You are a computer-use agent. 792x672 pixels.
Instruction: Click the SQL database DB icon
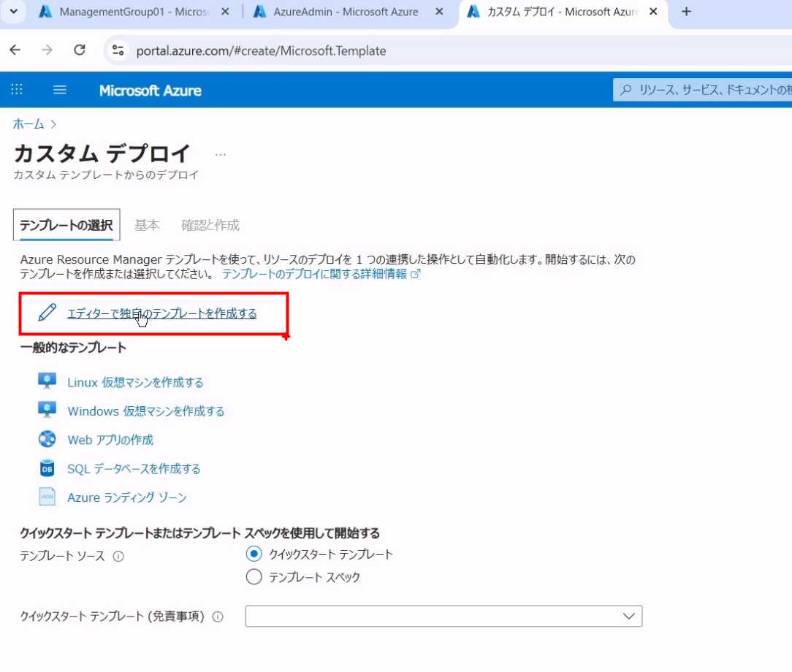[47, 468]
